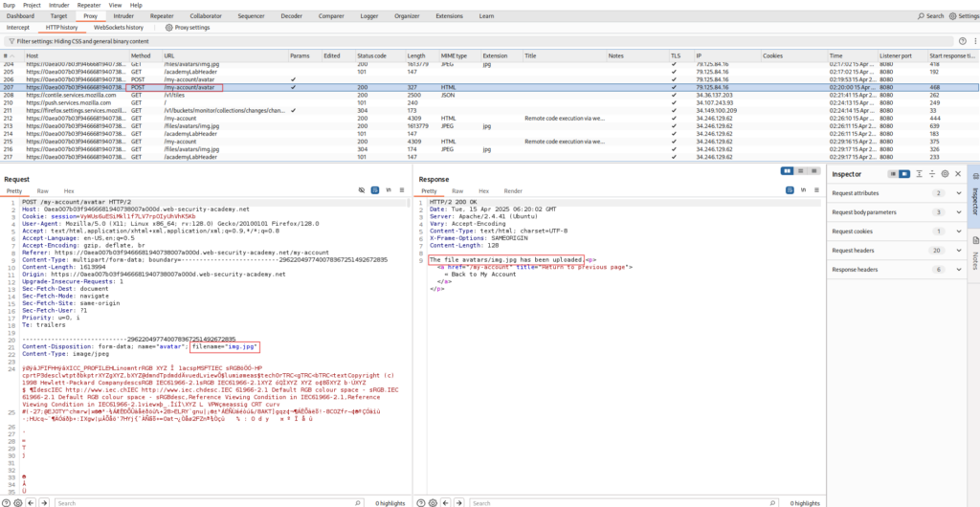Screen dimensions: 980x507
Task: Toggle Response message word wrap icon
Action: click(x=790, y=189)
